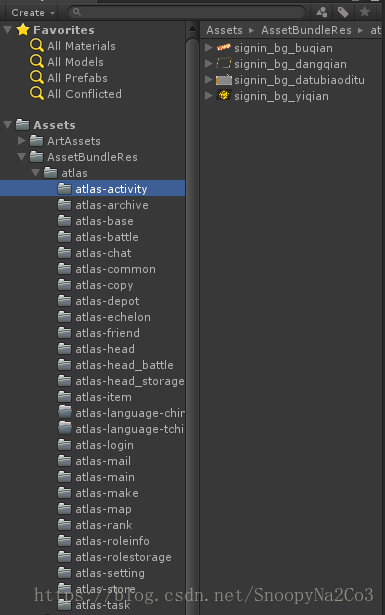Click the Assets breadcrumb link
Screen dimensions: 385x615
(224, 30)
